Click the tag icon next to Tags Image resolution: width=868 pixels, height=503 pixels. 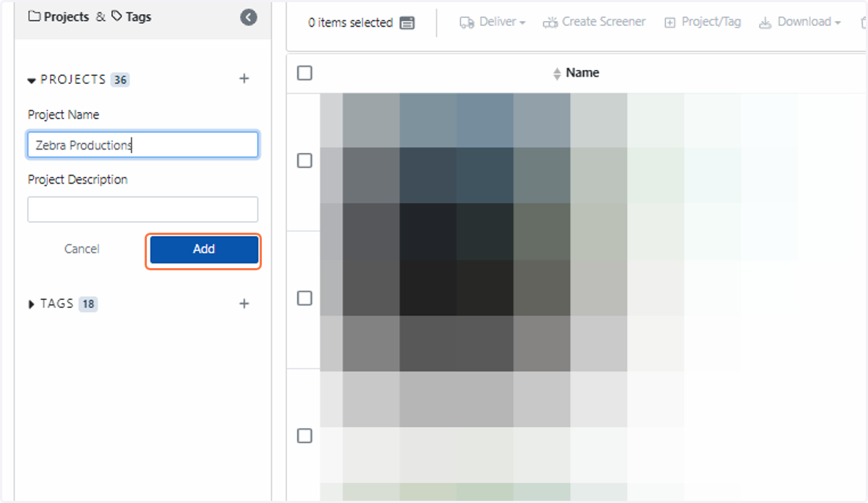point(116,16)
